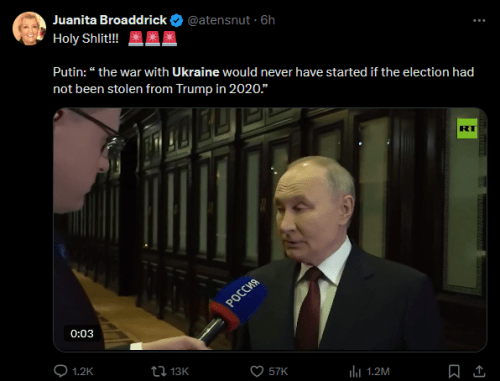Open the views analytics bar chart icon
This screenshot has height=381, width=500.
pyautogui.click(x=355, y=371)
